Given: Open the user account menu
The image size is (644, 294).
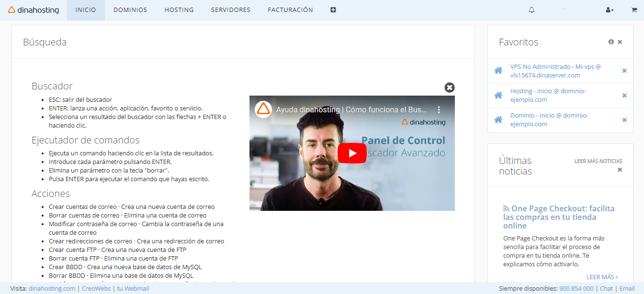Looking at the screenshot, I should pyautogui.click(x=609, y=10).
